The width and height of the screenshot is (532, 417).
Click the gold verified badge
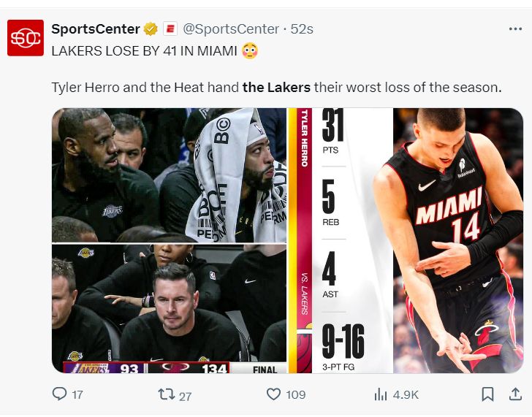(x=151, y=29)
